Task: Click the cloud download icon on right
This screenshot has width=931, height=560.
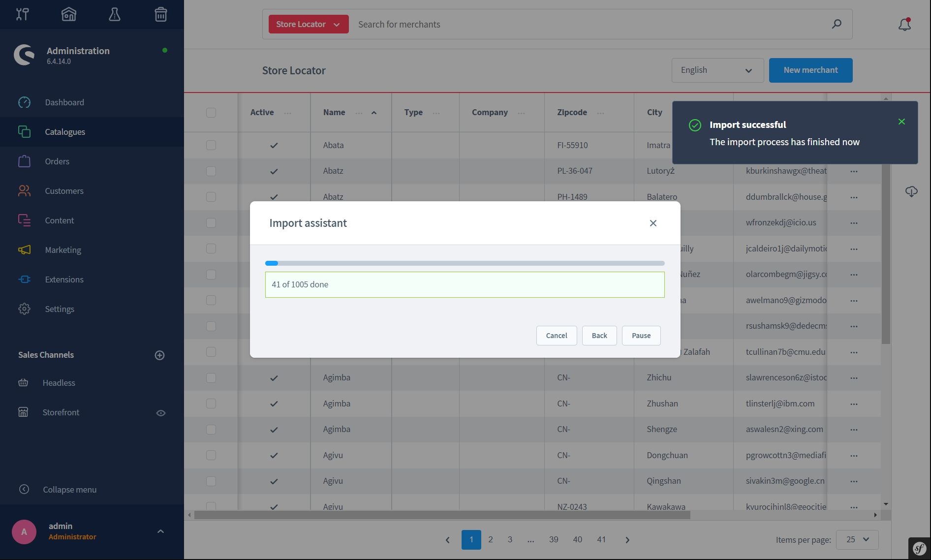Action: 911,191
